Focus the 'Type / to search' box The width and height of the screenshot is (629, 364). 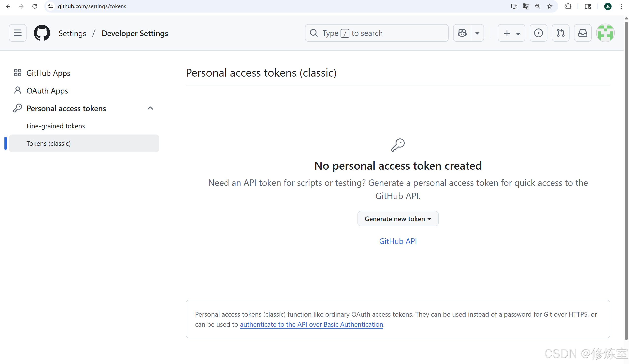pos(377,33)
